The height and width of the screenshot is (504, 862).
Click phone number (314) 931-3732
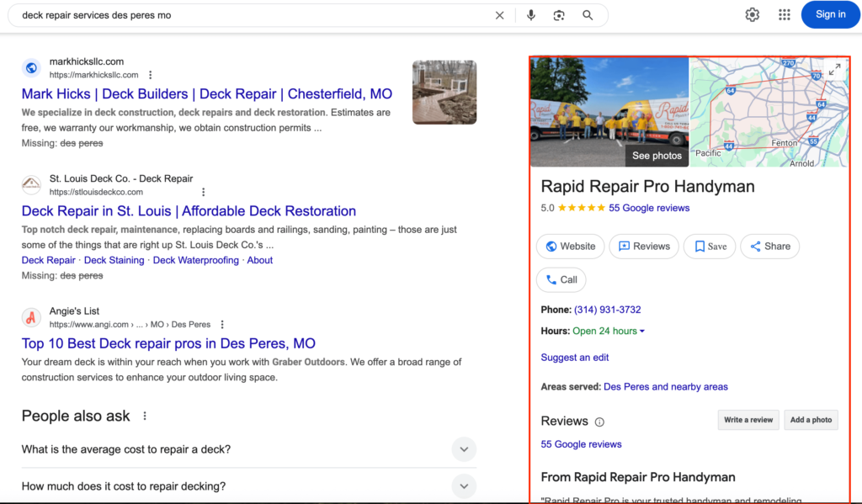(608, 310)
